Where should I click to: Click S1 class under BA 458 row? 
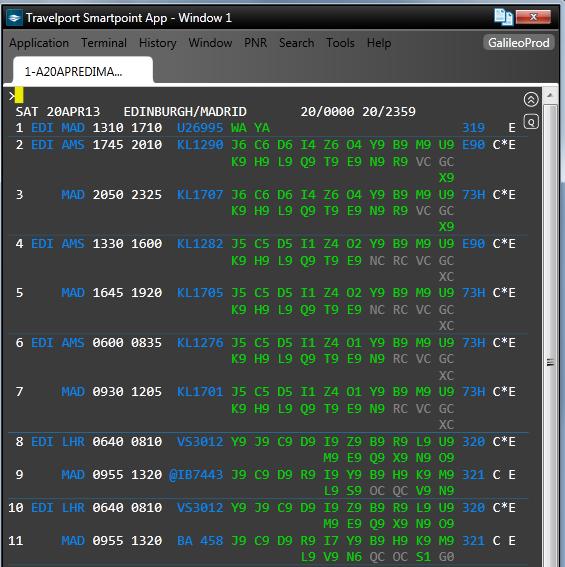click(423, 557)
